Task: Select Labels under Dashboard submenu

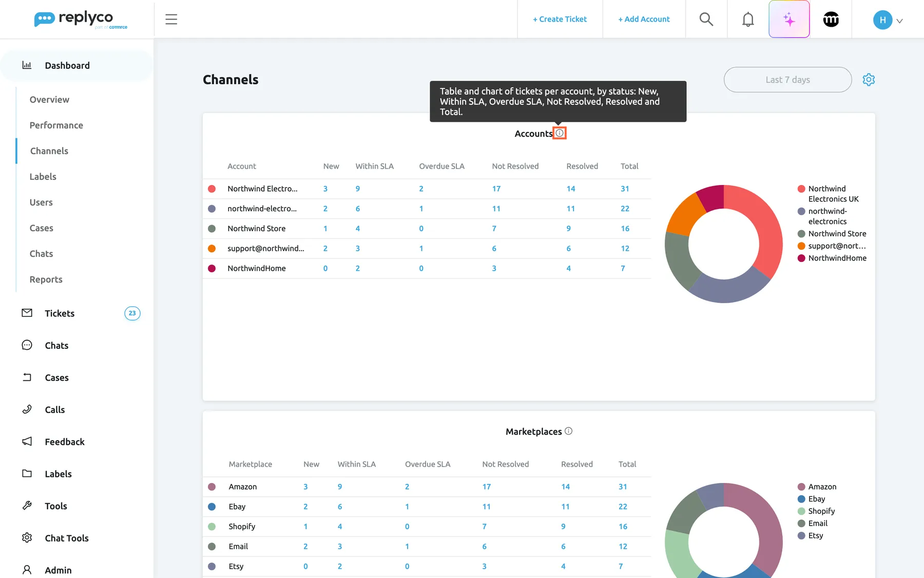Action: [43, 177]
